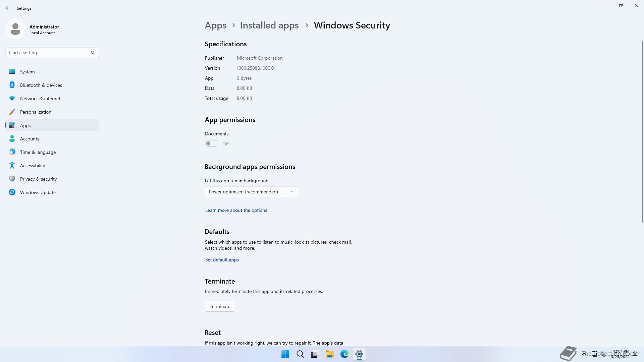Click the Accessibility figure icon

pyautogui.click(x=12, y=166)
